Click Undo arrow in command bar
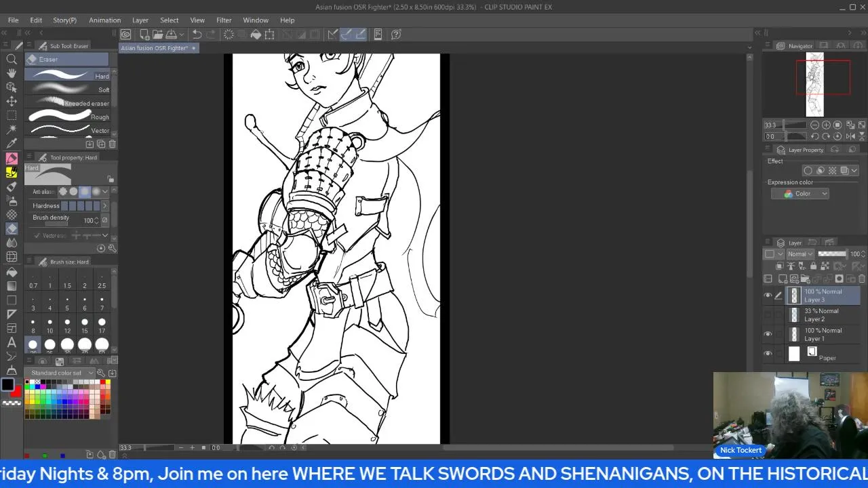The height and width of the screenshot is (488, 868). (197, 34)
